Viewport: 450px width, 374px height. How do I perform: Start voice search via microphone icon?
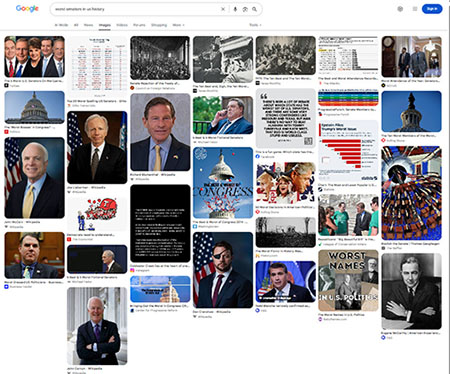click(235, 9)
